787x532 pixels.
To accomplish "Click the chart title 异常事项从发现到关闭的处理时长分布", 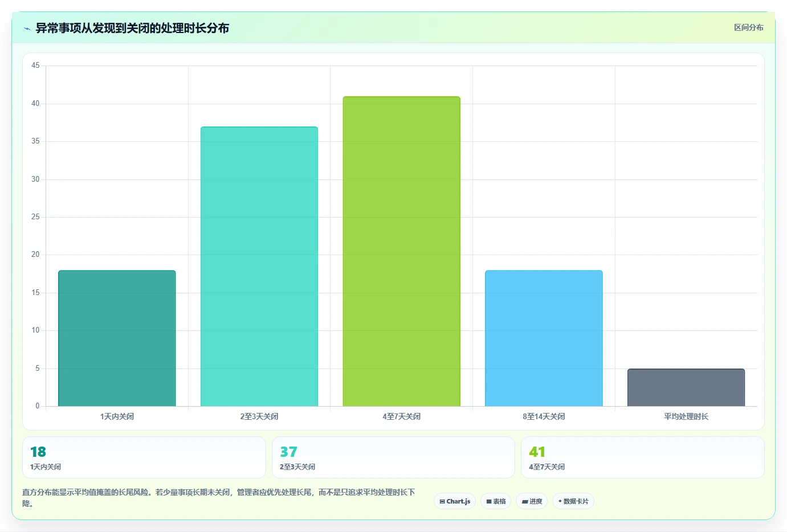I will click(x=132, y=28).
